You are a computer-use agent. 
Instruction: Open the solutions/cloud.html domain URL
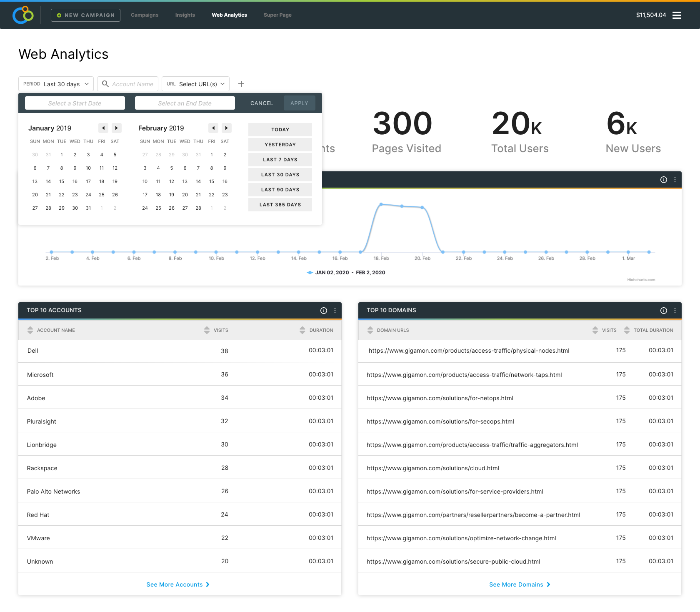pos(433,468)
